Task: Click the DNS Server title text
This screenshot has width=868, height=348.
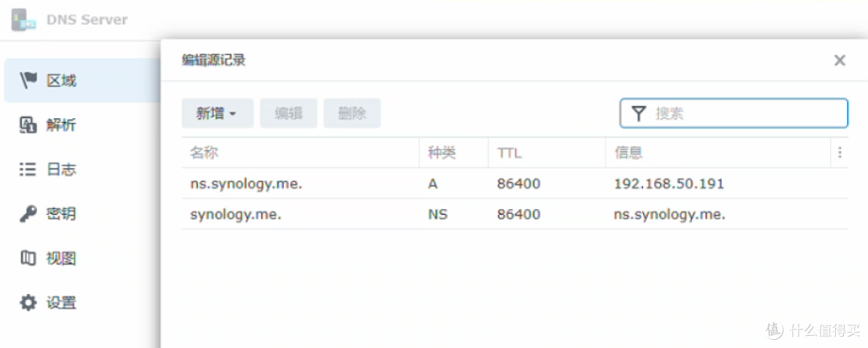Action: click(x=87, y=20)
